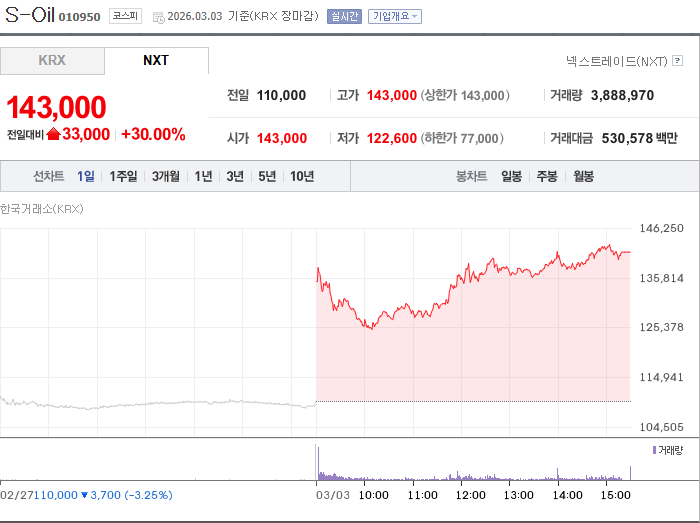Click the 거래대금 value 530,578 백만
700x523 pixels.
click(639, 138)
